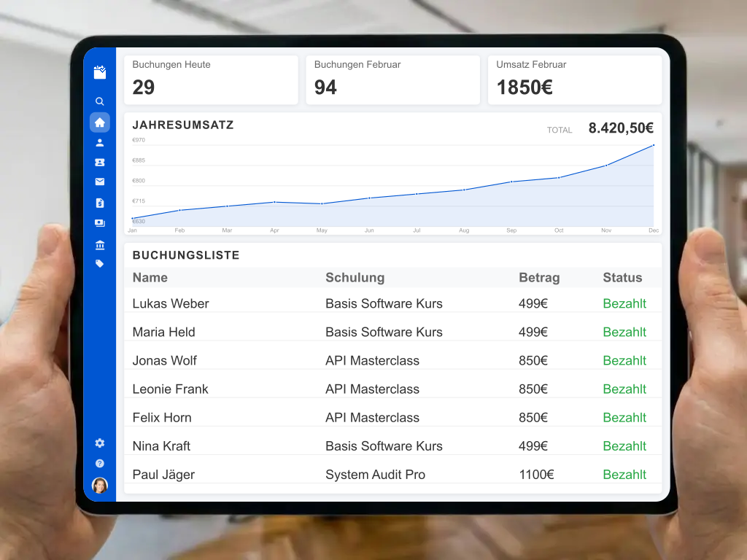Open the banknotes payments icon
Viewport: 747px width, 560px height.
pos(100,223)
